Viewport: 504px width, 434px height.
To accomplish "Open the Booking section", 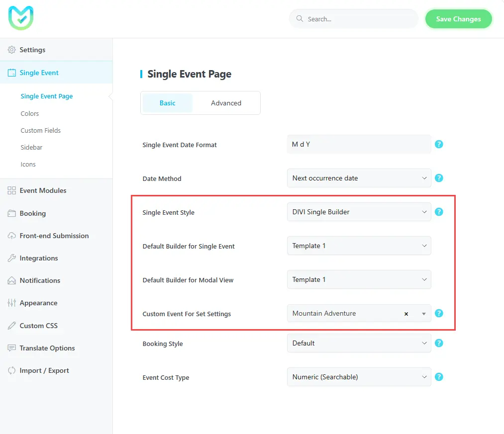I will click(x=56, y=213).
